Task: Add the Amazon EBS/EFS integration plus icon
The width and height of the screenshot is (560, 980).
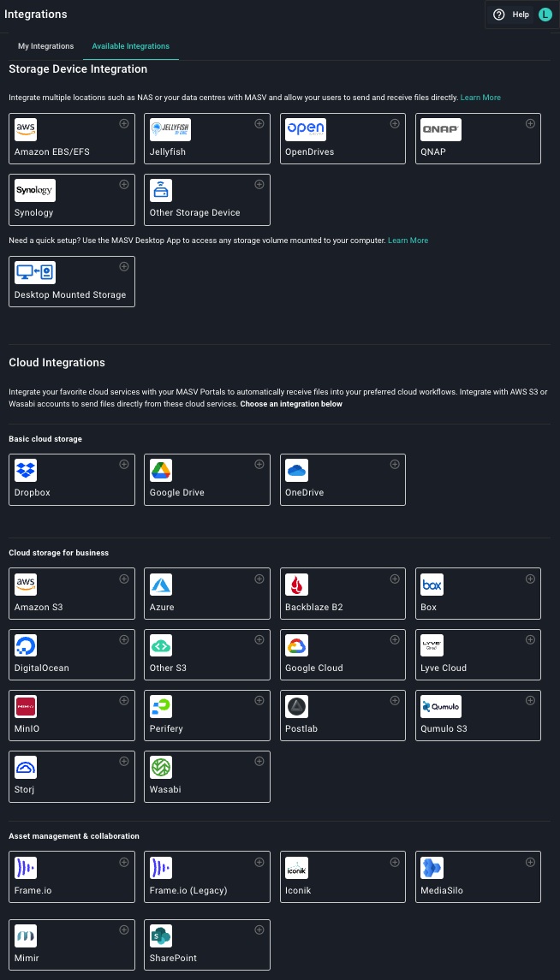Action: (124, 123)
